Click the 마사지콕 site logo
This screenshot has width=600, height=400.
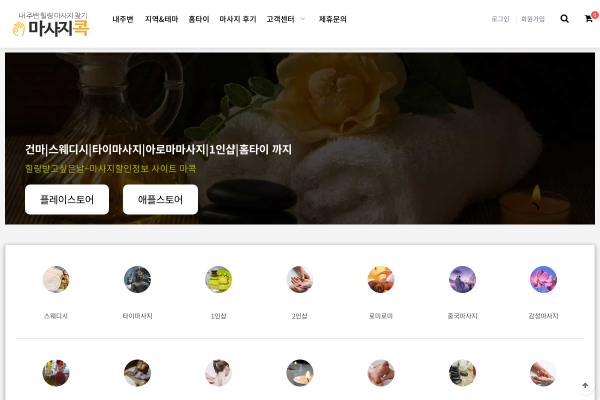pos(51,24)
